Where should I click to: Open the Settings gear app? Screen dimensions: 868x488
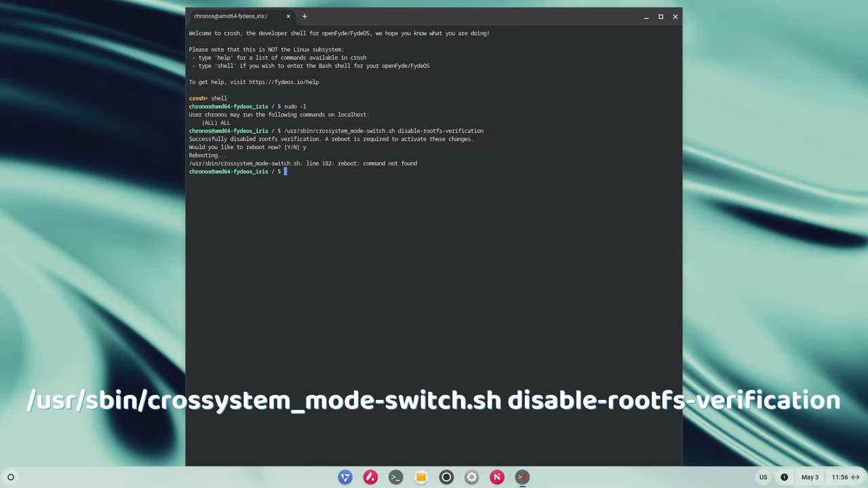coord(472,477)
